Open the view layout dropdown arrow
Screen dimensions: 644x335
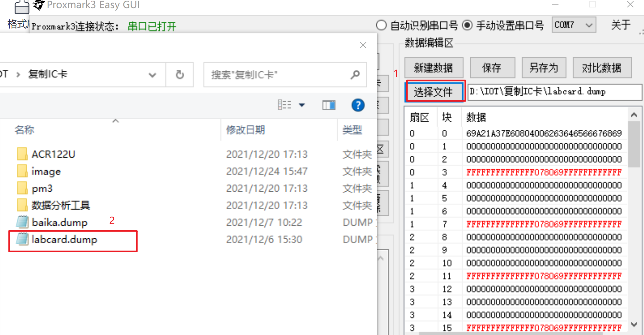[x=302, y=105]
